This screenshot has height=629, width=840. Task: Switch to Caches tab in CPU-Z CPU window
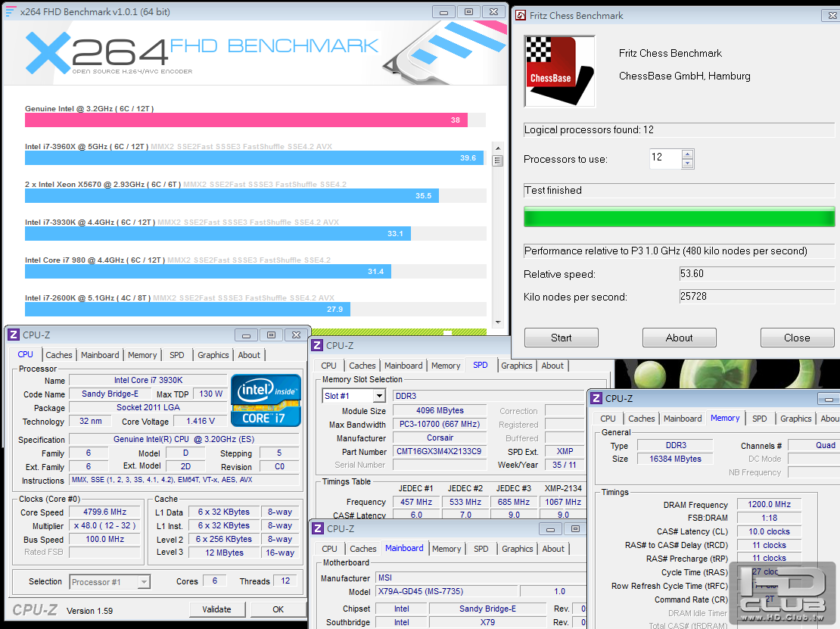58,355
